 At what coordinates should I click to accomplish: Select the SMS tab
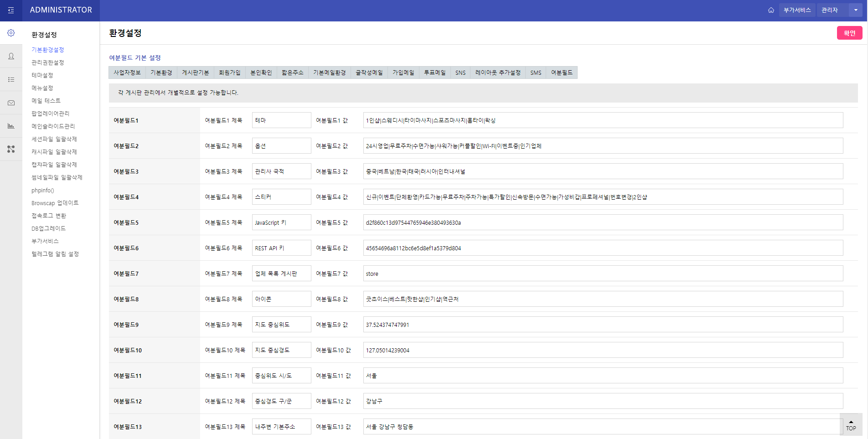pos(536,72)
